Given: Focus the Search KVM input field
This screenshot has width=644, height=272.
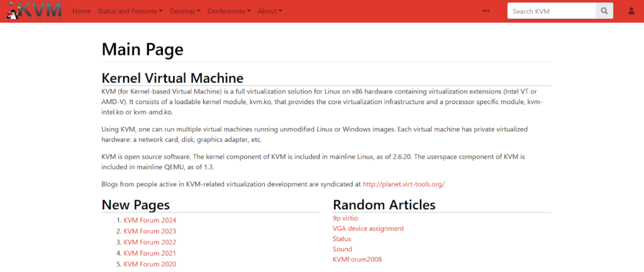Looking at the screenshot, I should [552, 11].
